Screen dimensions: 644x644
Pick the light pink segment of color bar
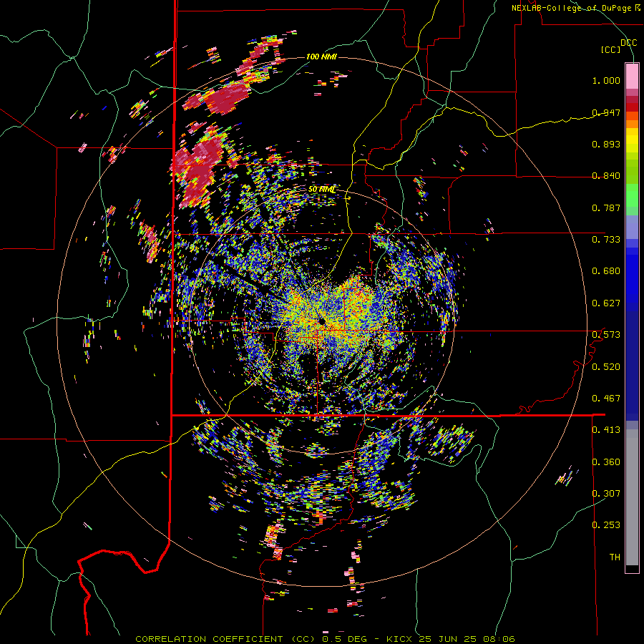632,76
